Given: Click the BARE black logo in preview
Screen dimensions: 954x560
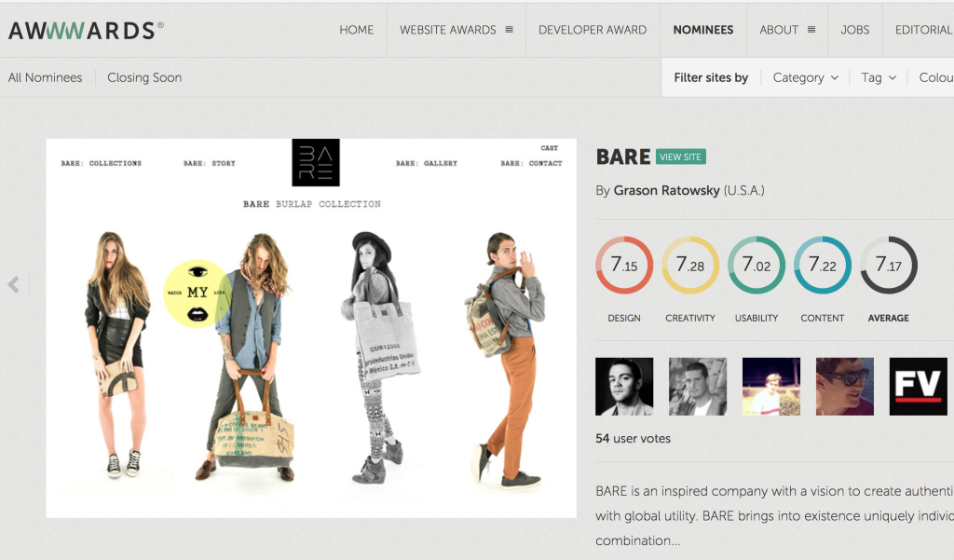Looking at the screenshot, I should point(316,162).
